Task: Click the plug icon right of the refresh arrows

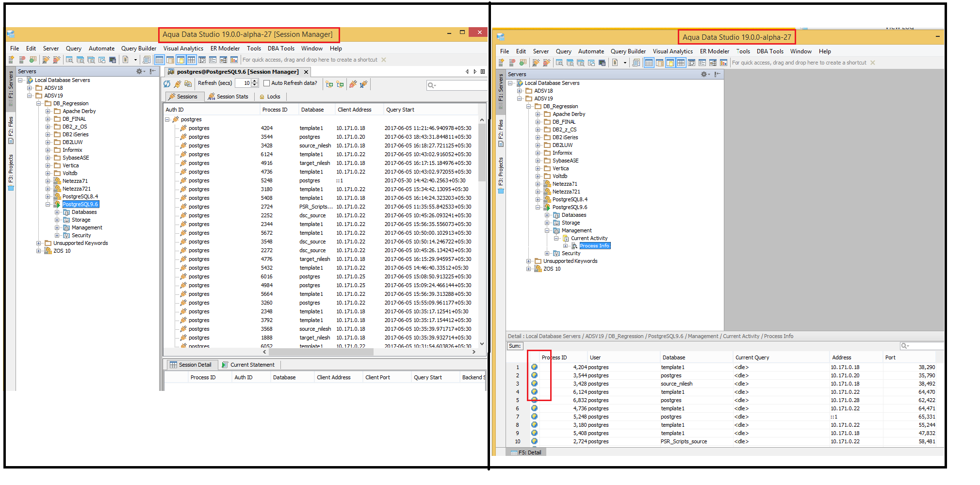Action: coord(178,83)
